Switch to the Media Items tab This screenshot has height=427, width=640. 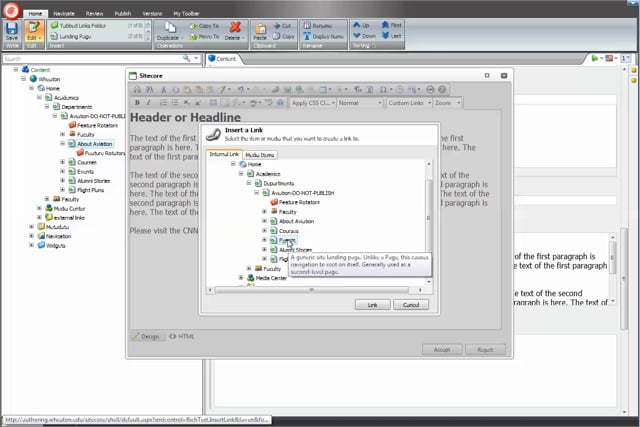(262, 154)
